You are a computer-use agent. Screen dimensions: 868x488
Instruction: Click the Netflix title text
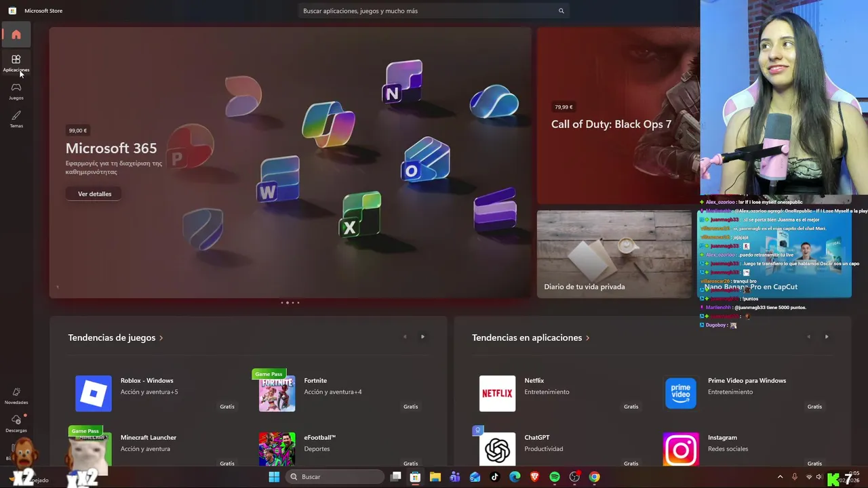tap(534, 380)
